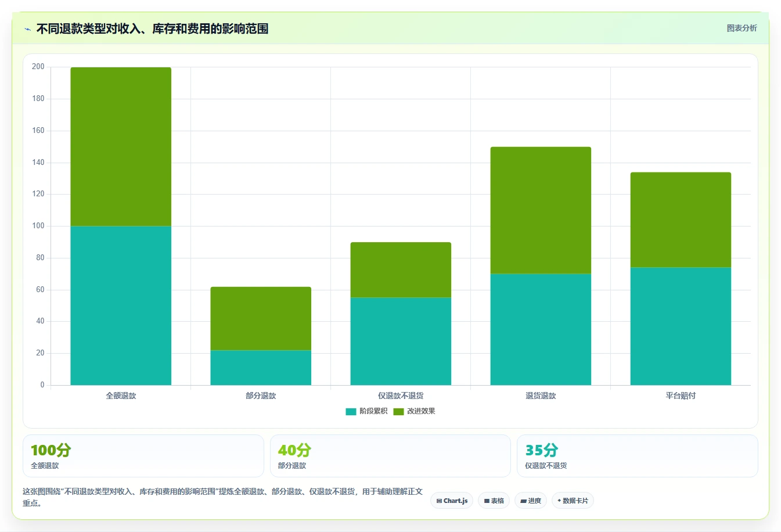Click the chart title 不同退款类型对收入、库存和费用的影响范围
Screen dimensions: 781x532
point(152,28)
